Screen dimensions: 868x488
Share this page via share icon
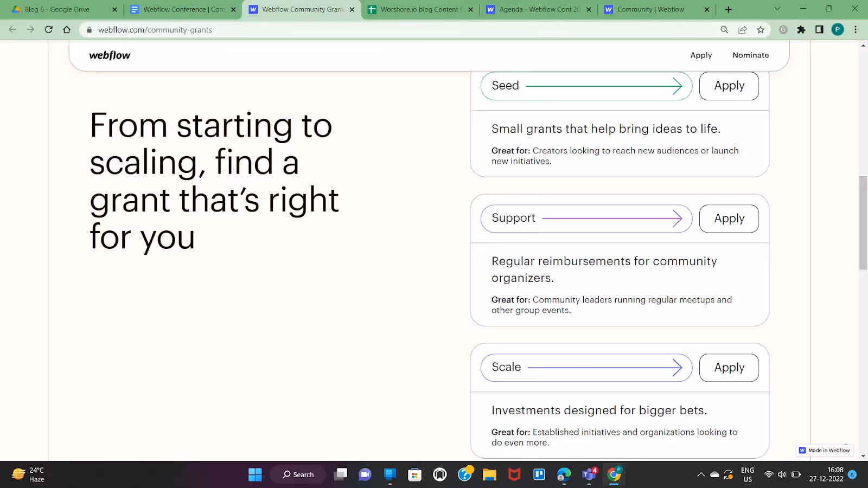(x=743, y=30)
